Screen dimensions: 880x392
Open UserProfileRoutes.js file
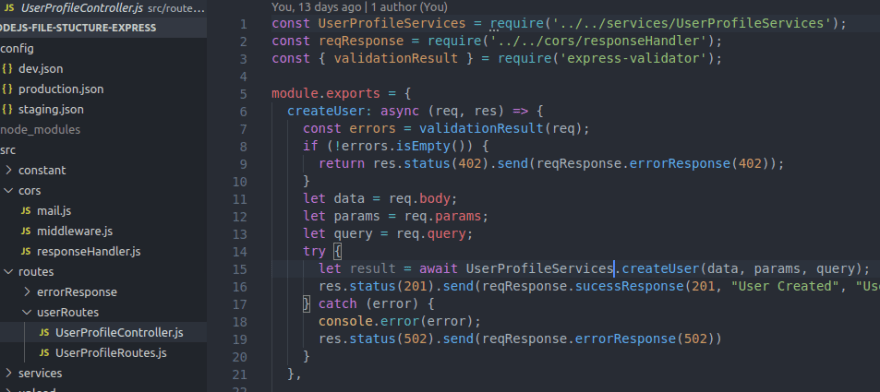click(x=111, y=353)
